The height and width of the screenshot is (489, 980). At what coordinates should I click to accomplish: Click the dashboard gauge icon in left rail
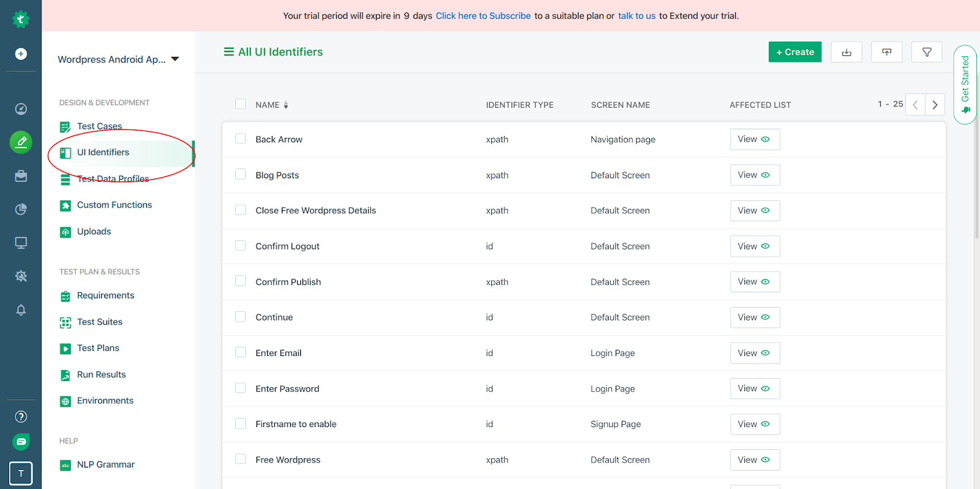pyautogui.click(x=21, y=109)
